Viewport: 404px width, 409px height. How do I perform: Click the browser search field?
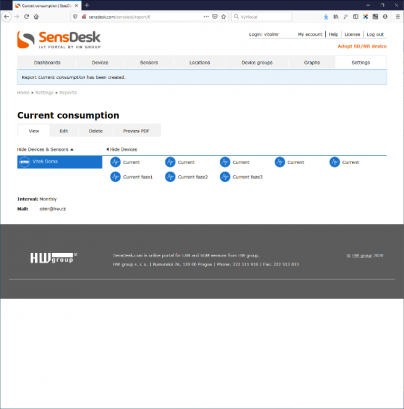pos(262,17)
